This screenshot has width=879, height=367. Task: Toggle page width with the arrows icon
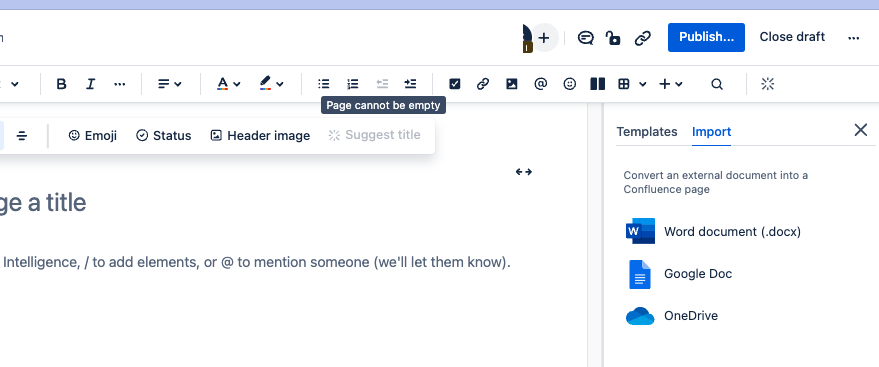pyautogui.click(x=524, y=172)
